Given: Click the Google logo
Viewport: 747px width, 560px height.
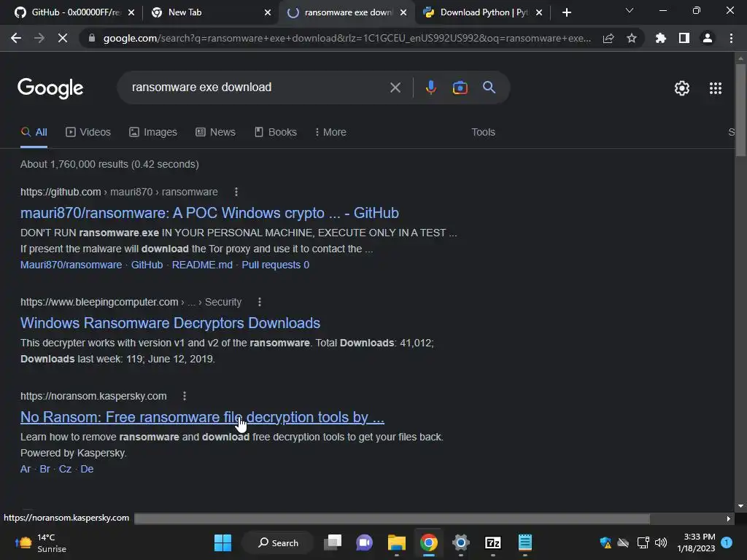Looking at the screenshot, I should (50, 88).
